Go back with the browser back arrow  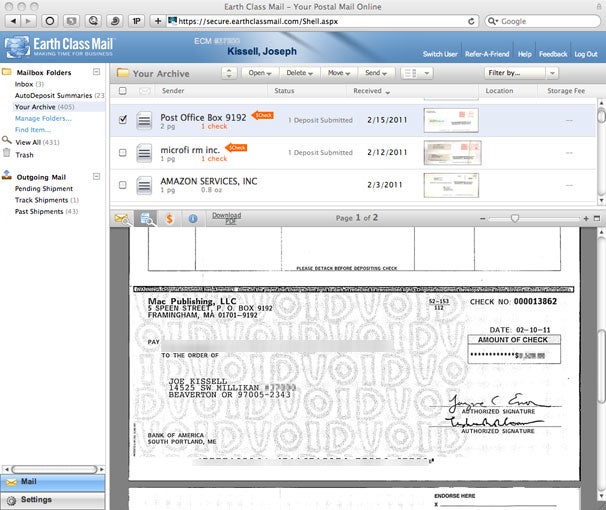coord(14,21)
